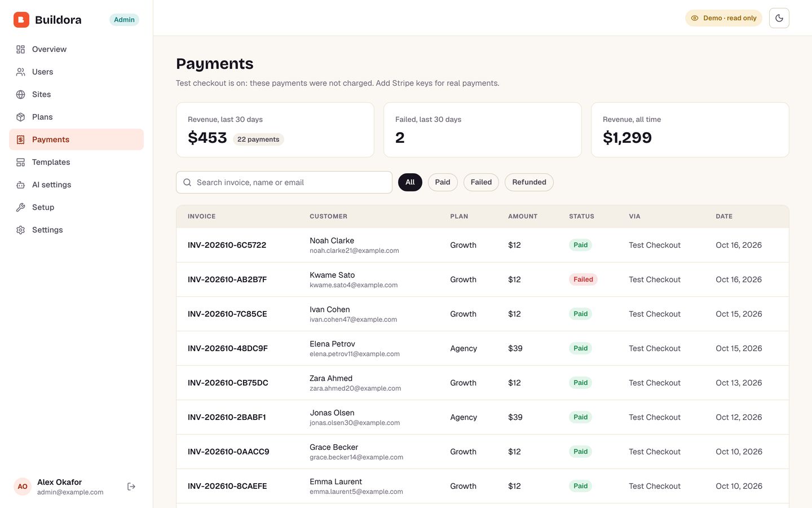Navigate to AI settings

[x=77, y=185]
